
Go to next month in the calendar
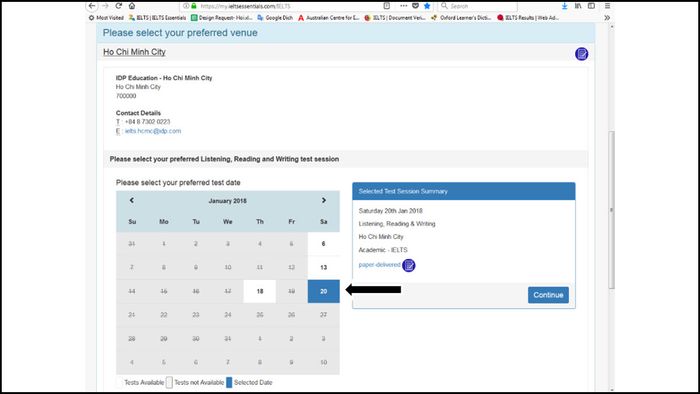pos(324,200)
